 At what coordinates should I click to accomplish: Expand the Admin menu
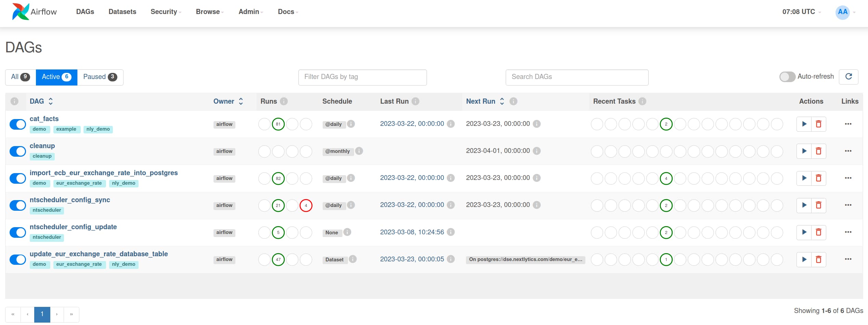[x=250, y=12]
